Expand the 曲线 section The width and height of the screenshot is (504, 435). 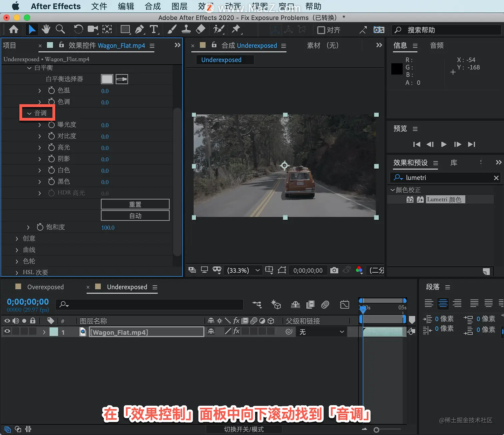point(17,250)
